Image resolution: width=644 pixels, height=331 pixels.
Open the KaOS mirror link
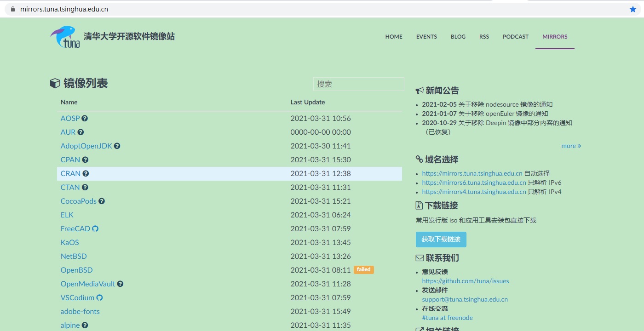70,242
